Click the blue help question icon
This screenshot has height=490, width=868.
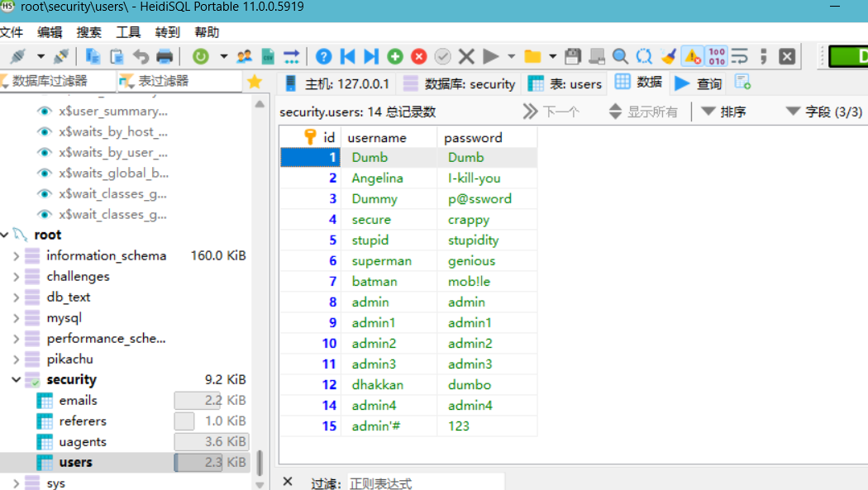point(324,56)
